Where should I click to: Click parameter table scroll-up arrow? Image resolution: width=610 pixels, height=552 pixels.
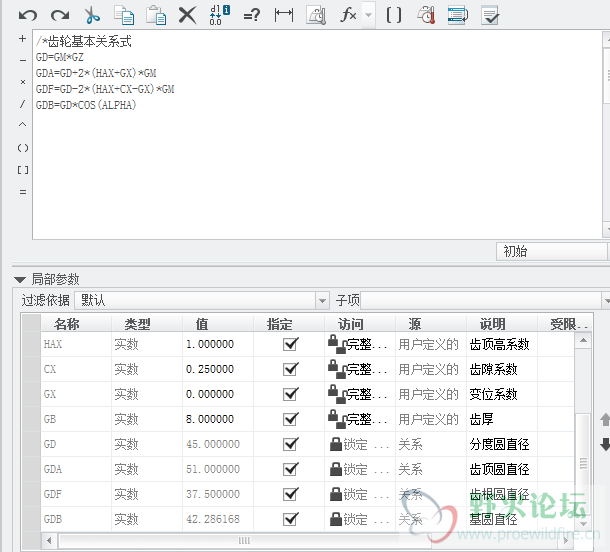pos(583,340)
